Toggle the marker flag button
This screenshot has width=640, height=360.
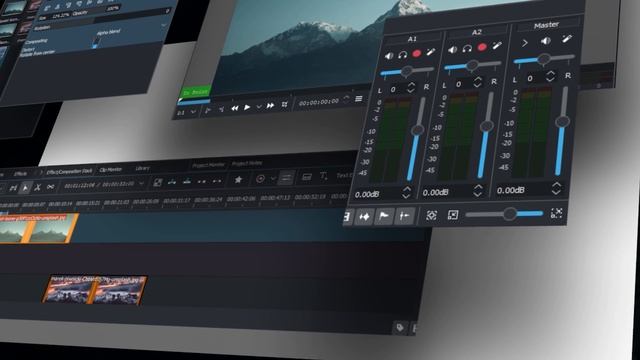(384, 216)
